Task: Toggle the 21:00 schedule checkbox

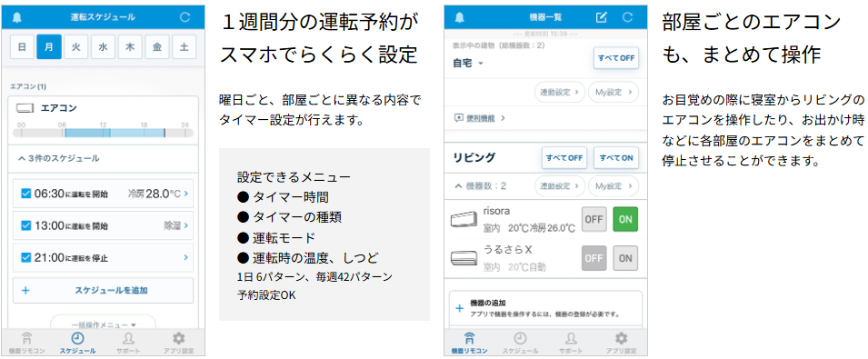Action: (x=25, y=257)
